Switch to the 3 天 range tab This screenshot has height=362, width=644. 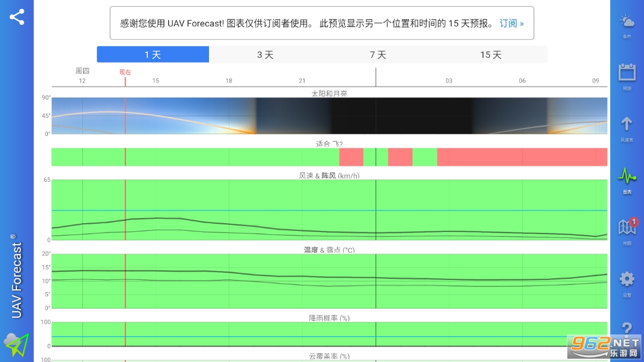[265, 55]
